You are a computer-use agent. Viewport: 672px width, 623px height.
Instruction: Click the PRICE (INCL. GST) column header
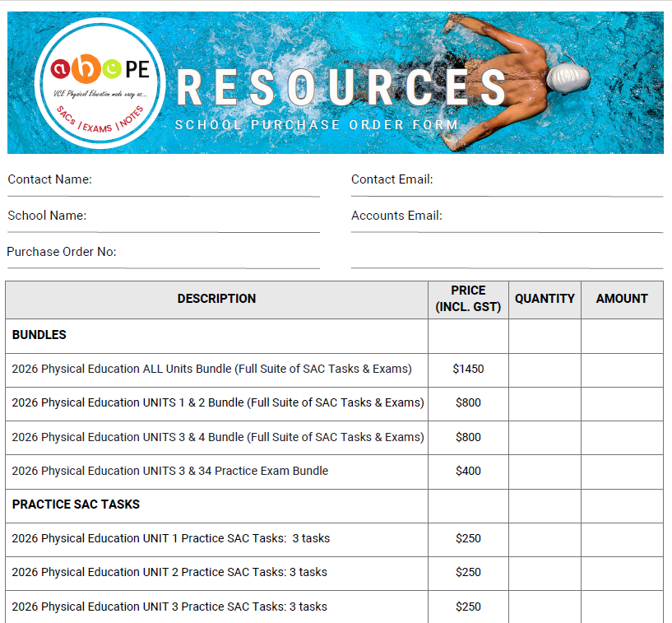468,300
